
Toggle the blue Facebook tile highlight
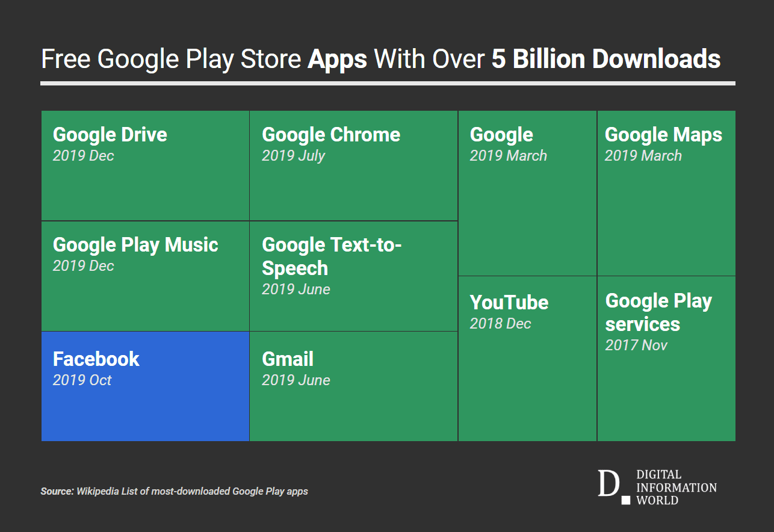(144, 385)
